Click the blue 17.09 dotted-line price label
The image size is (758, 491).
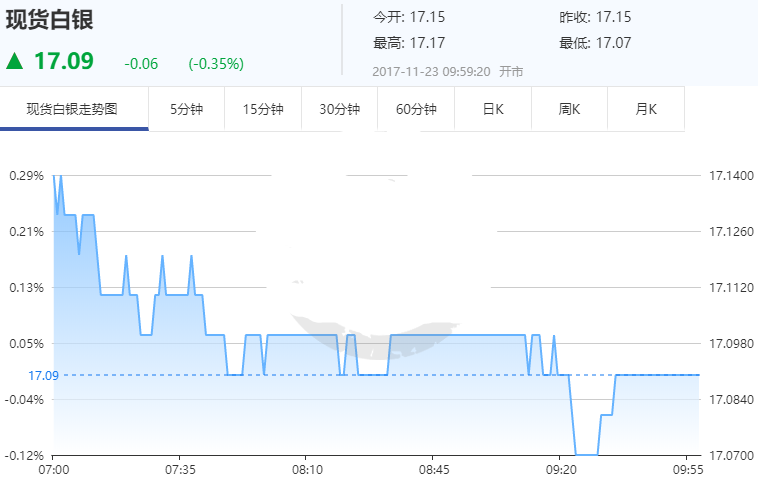pos(43,376)
